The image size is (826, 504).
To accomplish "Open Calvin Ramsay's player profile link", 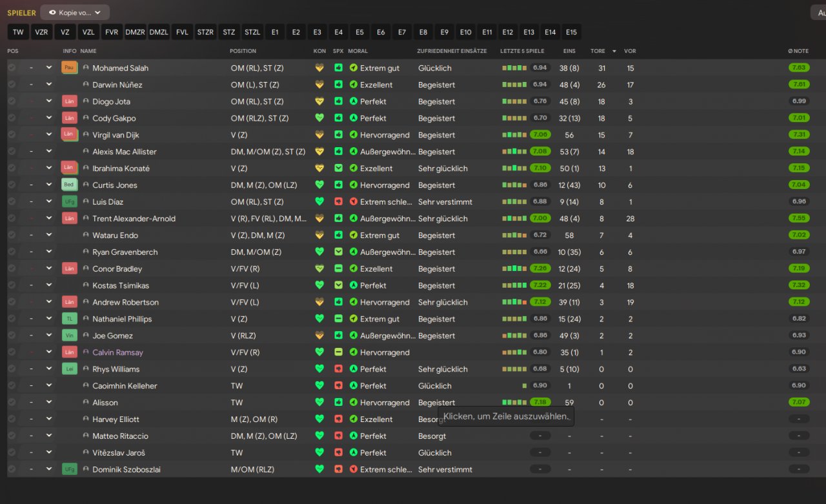I will [x=117, y=352].
